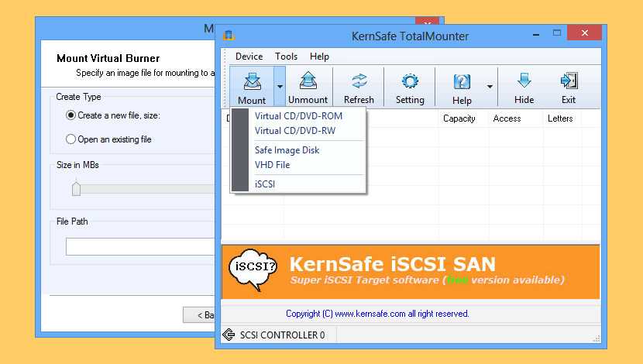Expand the Help button dropdown arrow

click(x=490, y=85)
